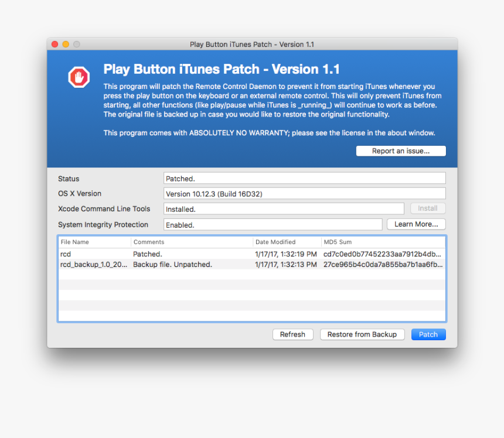Screen dimensions: 504x438
Task: Click the ABSOLUTELY NO WARRANTY notice line
Action: click(x=270, y=133)
